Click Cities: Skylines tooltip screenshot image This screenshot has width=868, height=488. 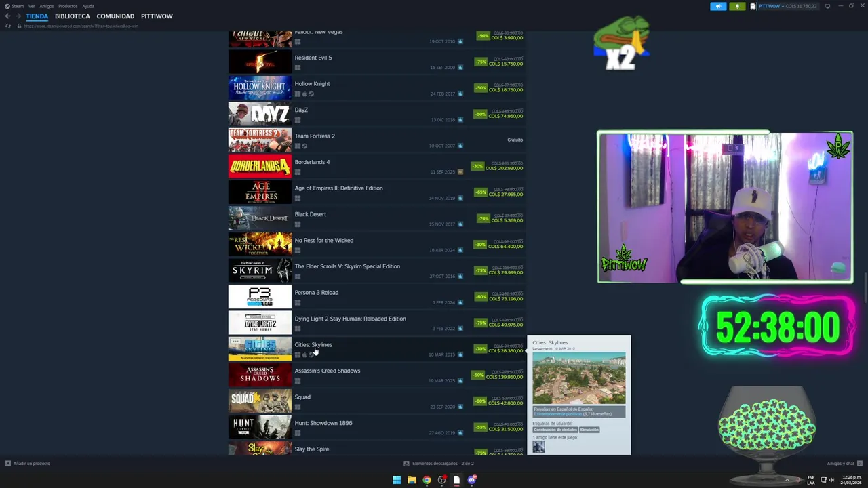(x=579, y=378)
